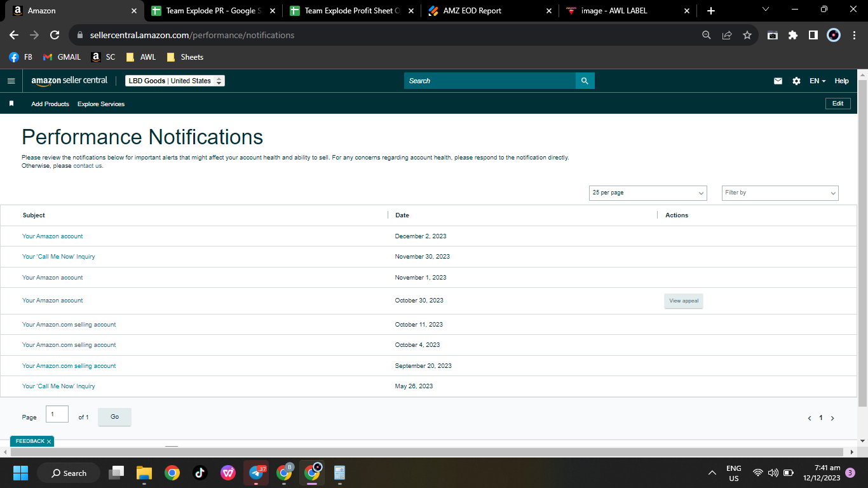Expand the Filter by dropdown
This screenshot has width=868, height=488.
point(780,193)
